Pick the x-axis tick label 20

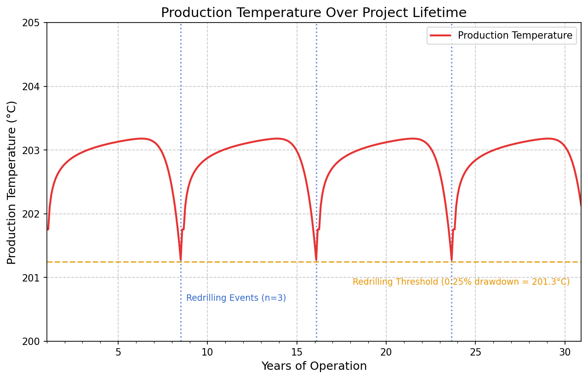click(386, 352)
